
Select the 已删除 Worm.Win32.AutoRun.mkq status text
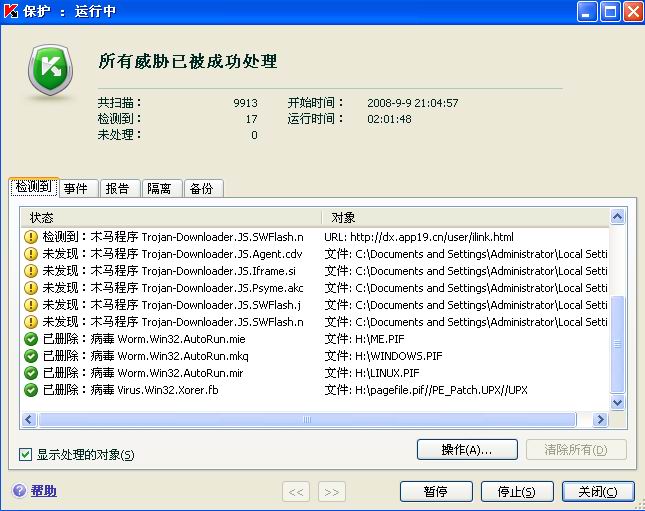point(146,356)
